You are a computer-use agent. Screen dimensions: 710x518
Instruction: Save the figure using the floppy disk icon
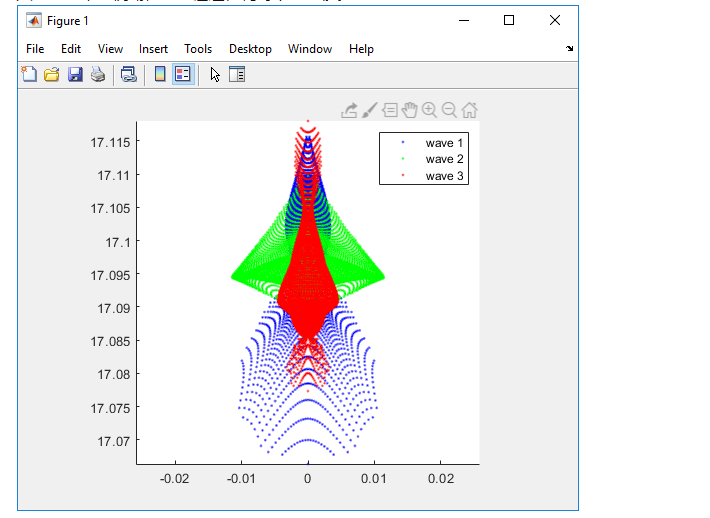point(75,74)
